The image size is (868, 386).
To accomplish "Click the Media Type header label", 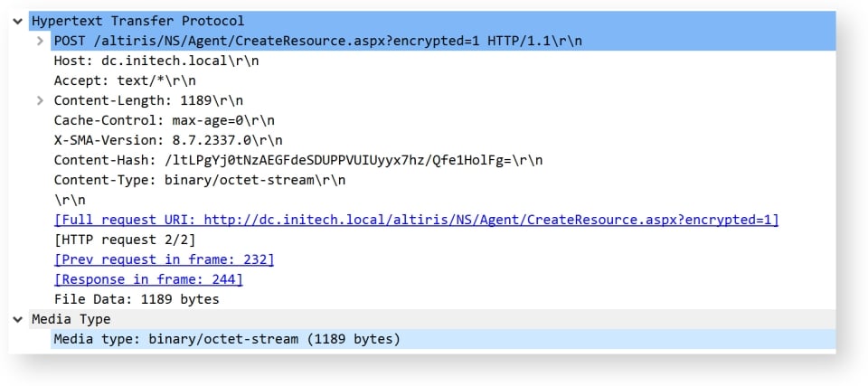I will click(x=71, y=319).
